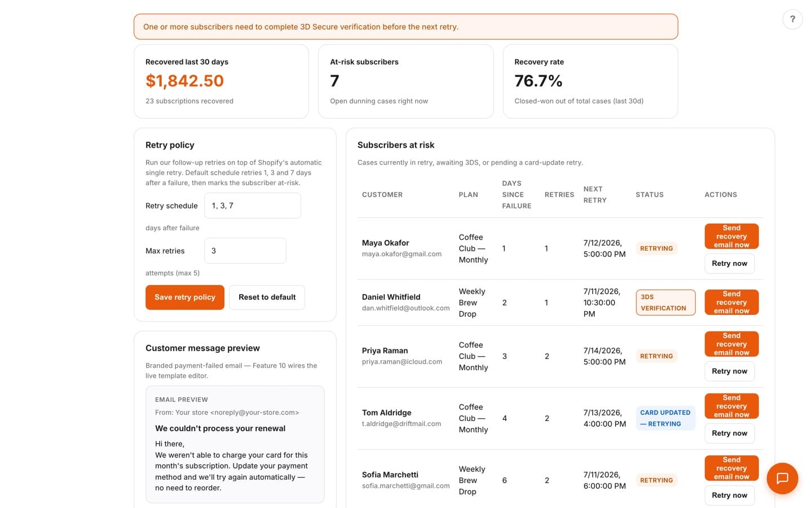Viewport: 812px width, 508px height.
Task: Click next retry 7/14/2026, 5:00:00 PM
Action: 604,356
